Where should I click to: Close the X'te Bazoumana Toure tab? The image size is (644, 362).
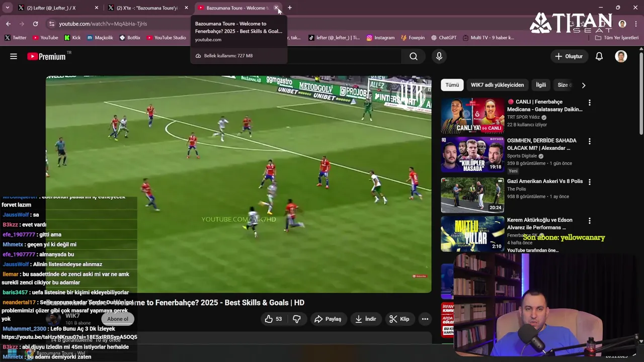(186, 8)
